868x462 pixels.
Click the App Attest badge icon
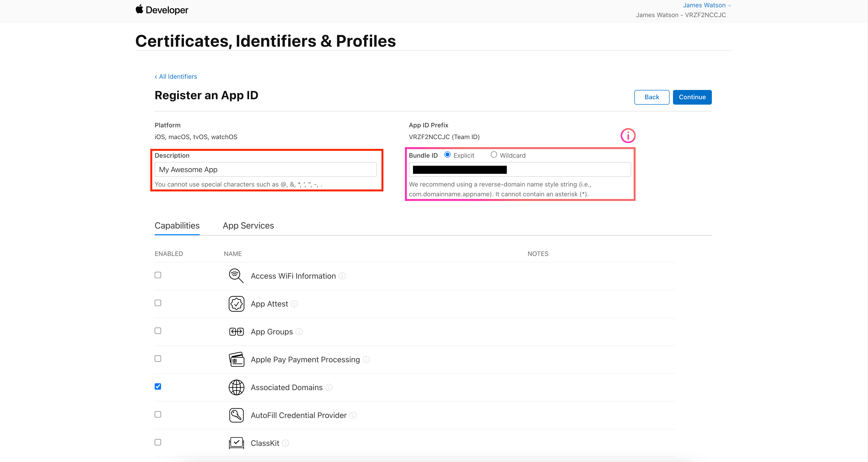pyautogui.click(x=236, y=304)
